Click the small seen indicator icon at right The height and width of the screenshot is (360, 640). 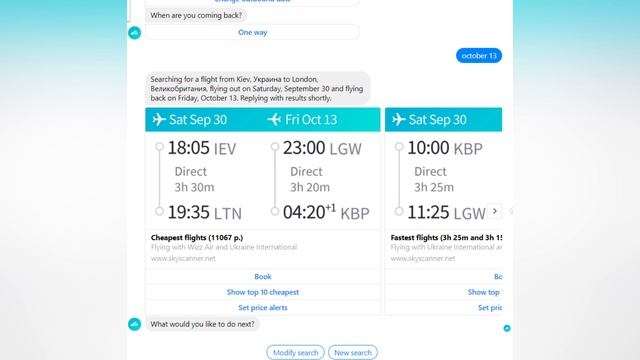pos(507,328)
